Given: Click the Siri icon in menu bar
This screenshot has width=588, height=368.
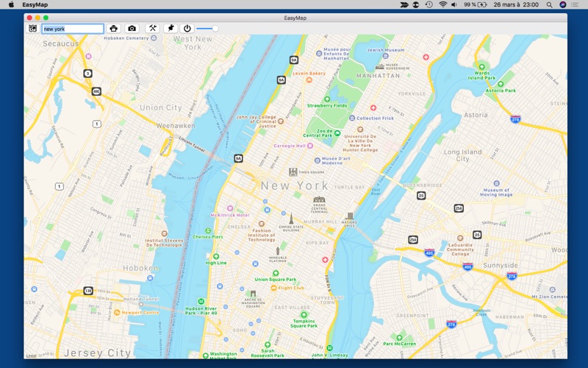Looking at the screenshot, I should click(563, 4).
